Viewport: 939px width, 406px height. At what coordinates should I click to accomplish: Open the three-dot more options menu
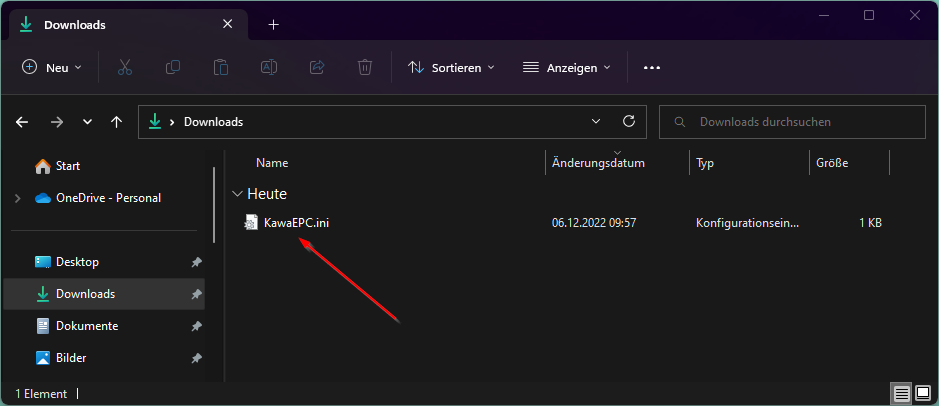[652, 68]
